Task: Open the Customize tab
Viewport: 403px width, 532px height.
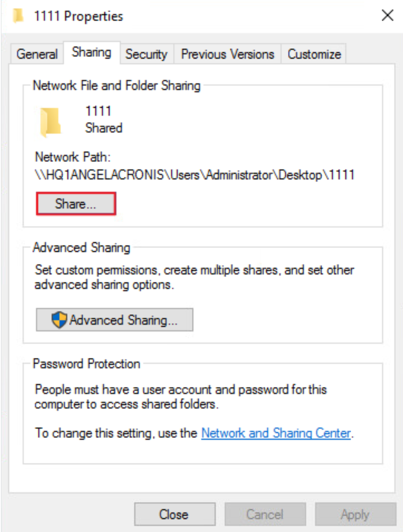Action: (314, 54)
